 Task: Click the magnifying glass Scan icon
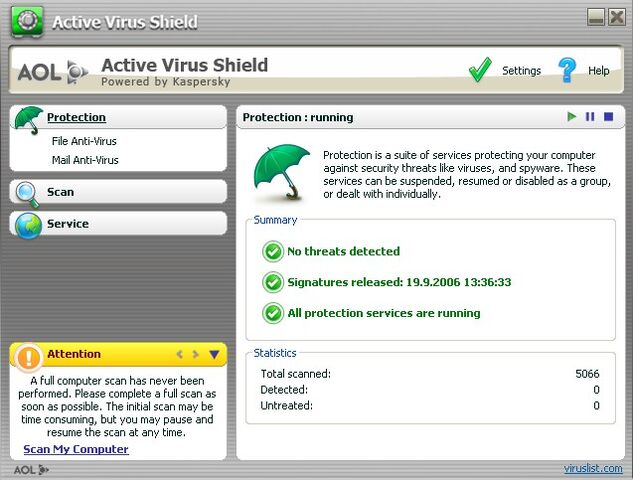coord(27,195)
